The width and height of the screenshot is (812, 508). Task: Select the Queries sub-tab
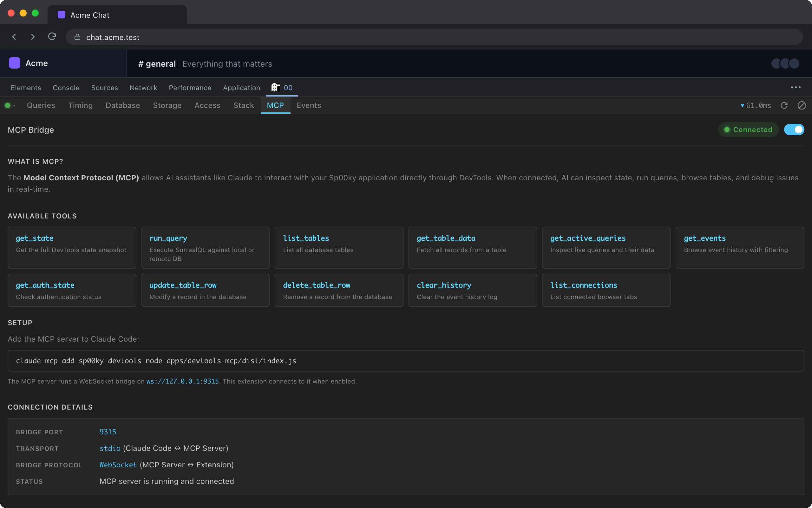click(41, 105)
